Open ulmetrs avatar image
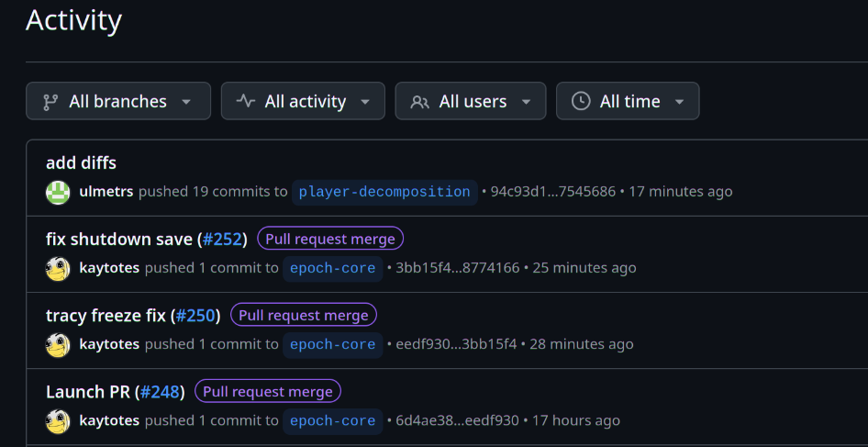The height and width of the screenshot is (447, 868). coord(58,192)
